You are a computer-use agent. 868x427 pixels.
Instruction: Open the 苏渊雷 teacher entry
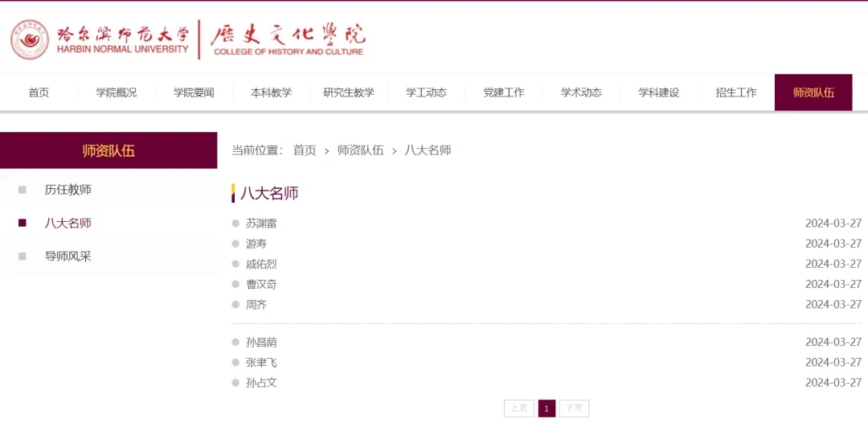point(261,224)
